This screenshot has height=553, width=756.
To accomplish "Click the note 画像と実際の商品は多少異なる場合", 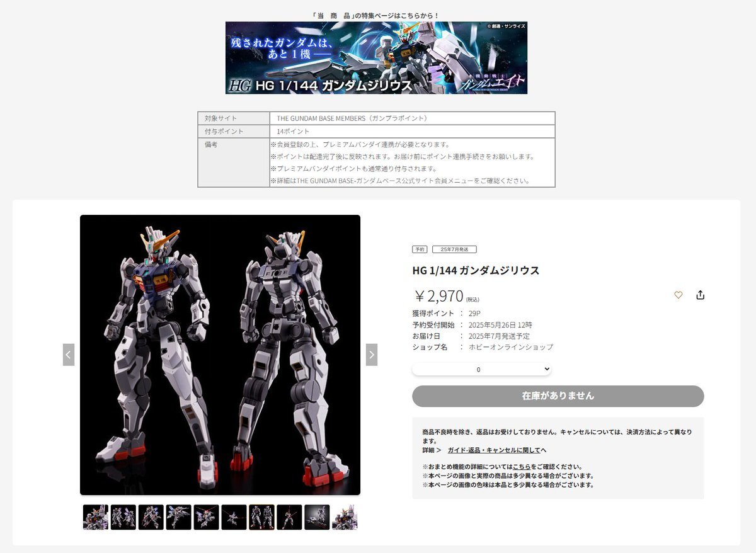I will (x=508, y=476).
